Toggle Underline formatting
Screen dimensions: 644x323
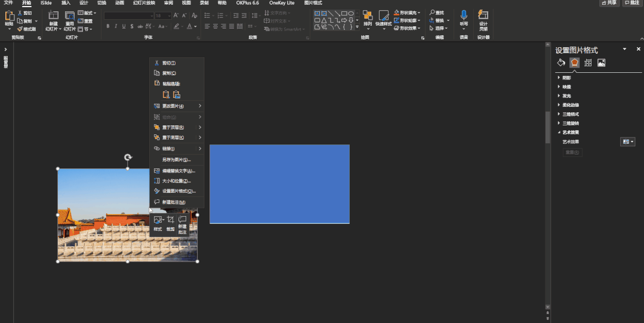[124, 26]
